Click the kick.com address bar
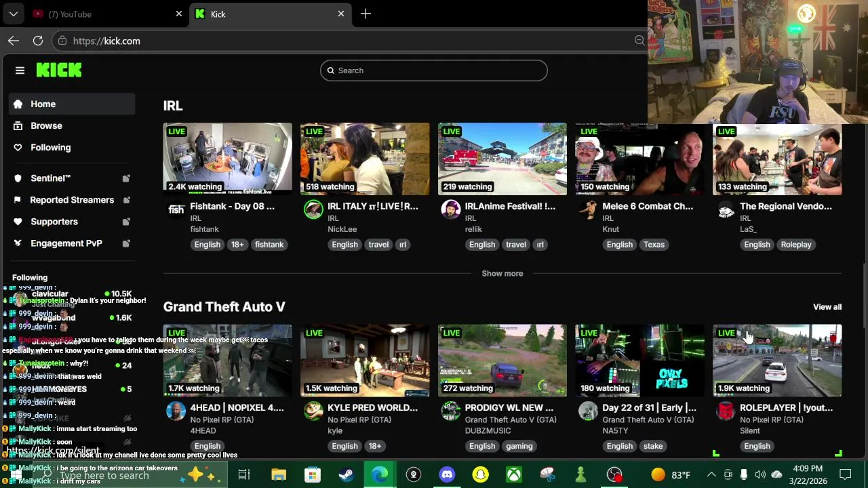Viewport: 868px width, 488px height. point(349,41)
